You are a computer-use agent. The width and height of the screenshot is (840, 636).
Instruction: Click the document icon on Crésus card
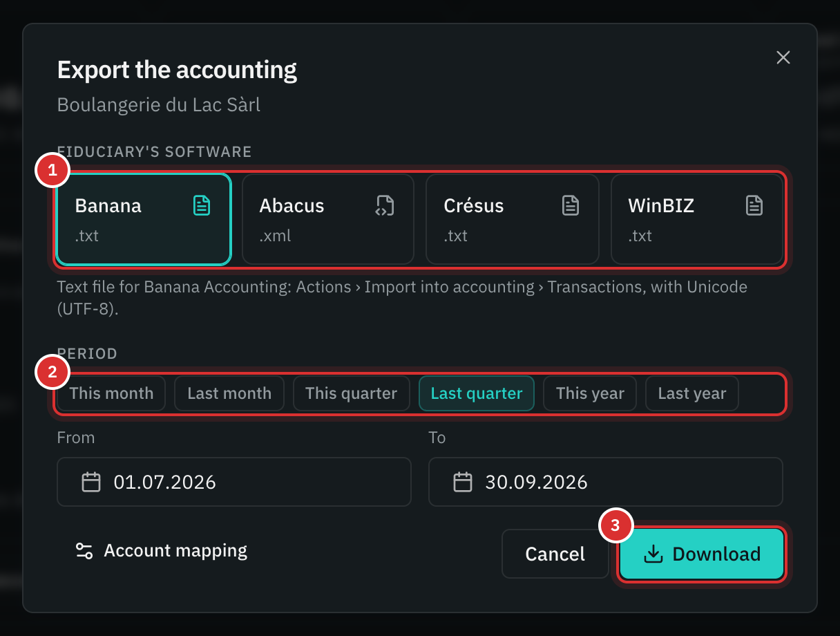point(570,205)
